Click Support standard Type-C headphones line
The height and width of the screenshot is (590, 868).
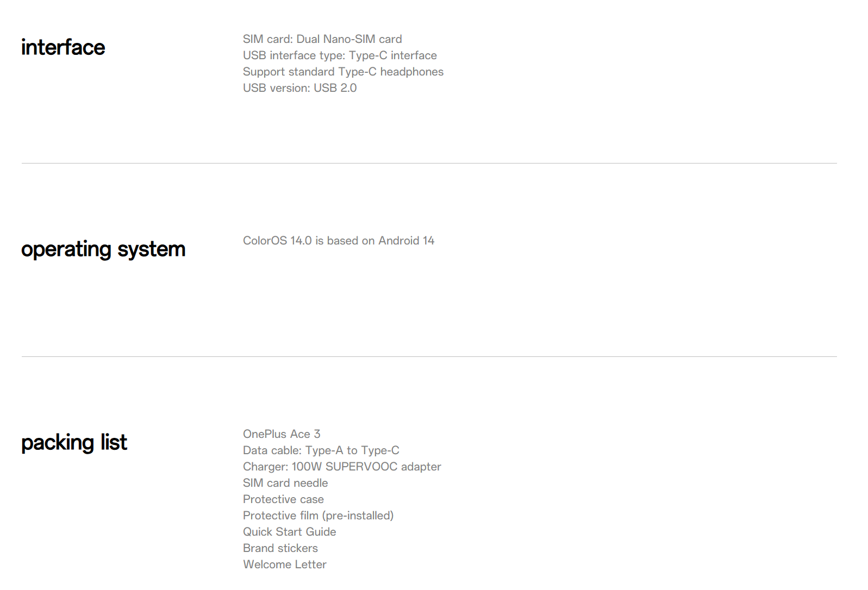click(x=343, y=72)
